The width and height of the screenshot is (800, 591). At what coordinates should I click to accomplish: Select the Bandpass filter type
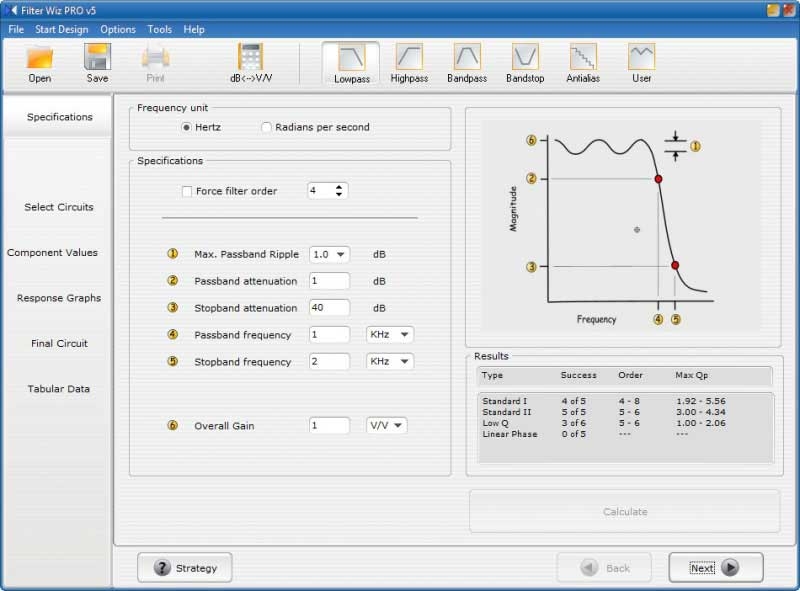(467, 63)
